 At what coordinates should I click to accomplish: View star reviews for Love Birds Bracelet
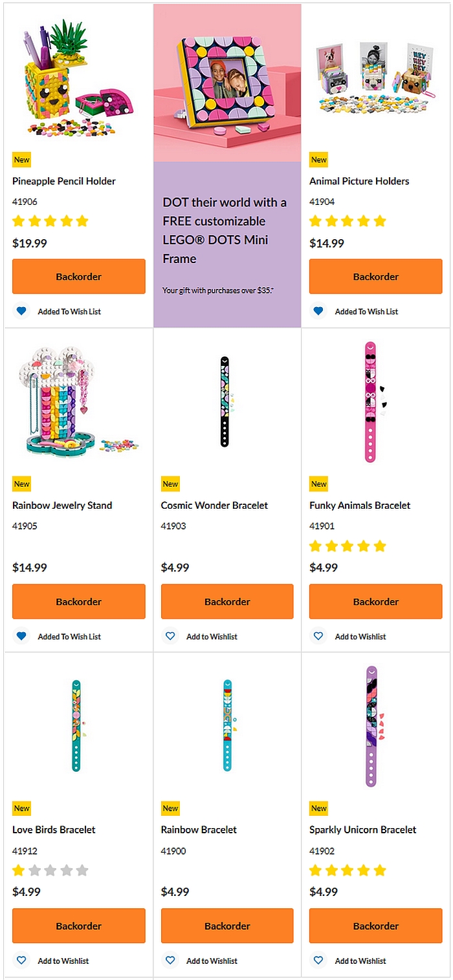click(x=50, y=870)
